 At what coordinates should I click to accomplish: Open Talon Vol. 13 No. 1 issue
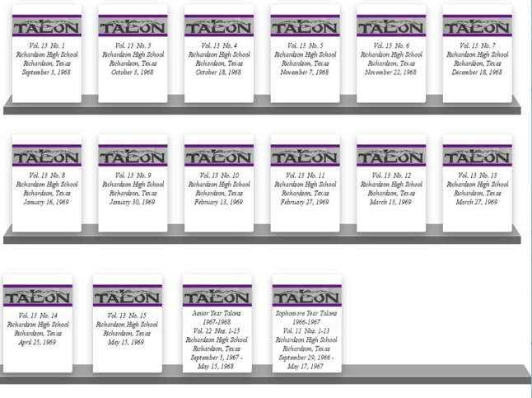point(47,59)
